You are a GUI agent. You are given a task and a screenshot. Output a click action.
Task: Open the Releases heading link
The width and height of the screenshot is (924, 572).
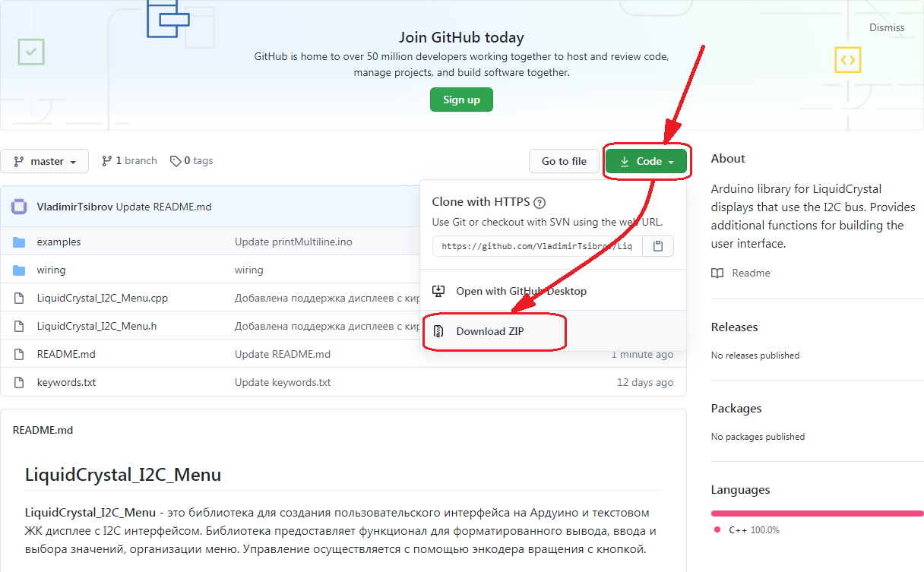[x=734, y=327]
